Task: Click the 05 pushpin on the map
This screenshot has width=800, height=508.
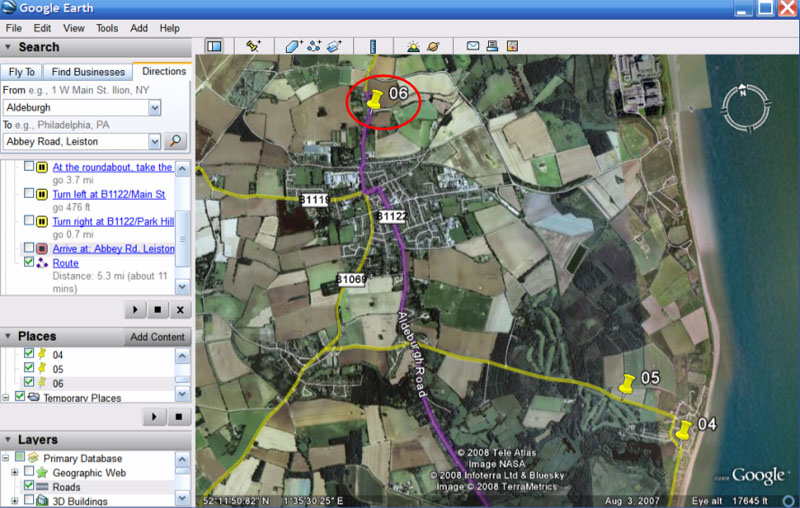Action: click(x=627, y=384)
